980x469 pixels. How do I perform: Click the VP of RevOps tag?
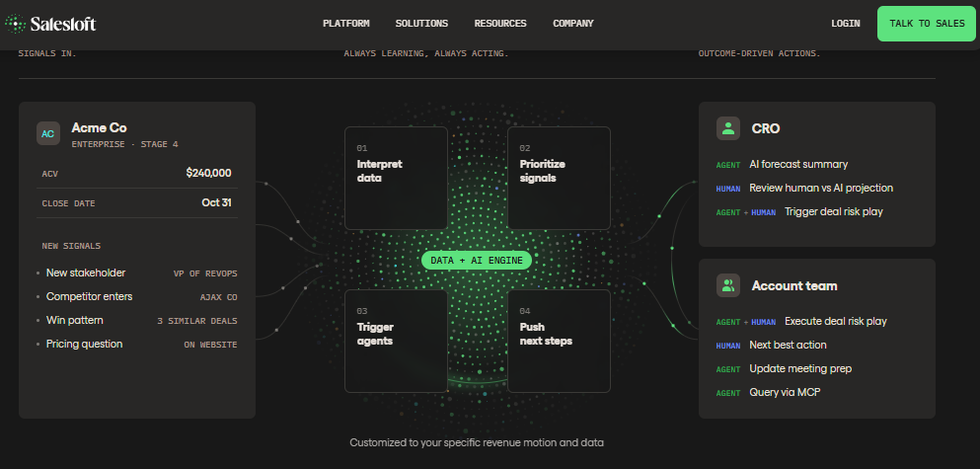coord(205,274)
